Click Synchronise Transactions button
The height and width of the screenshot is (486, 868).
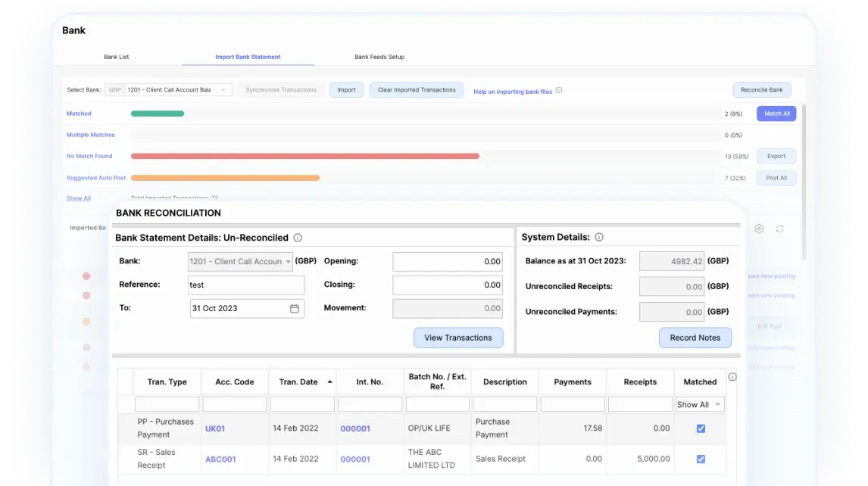(281, 89)
